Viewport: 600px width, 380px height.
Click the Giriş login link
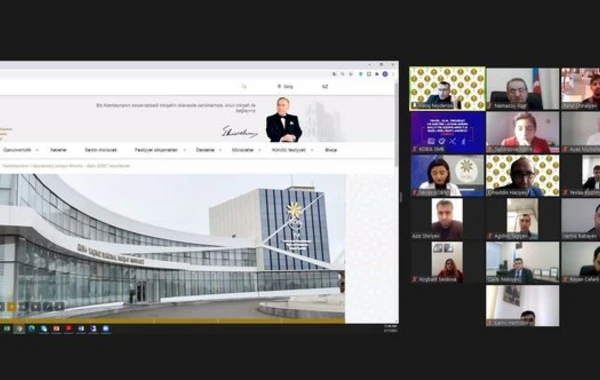[285, 86]
